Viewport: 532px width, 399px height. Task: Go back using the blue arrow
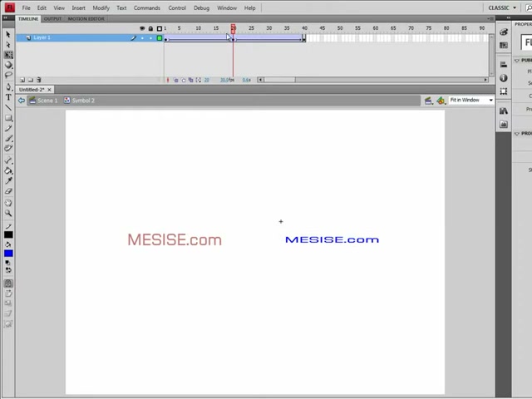(22, 101)
